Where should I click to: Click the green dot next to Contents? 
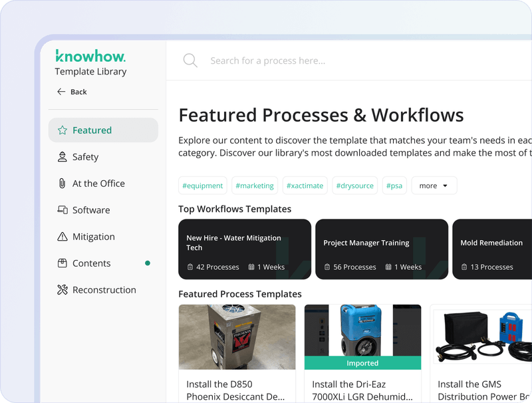coord(147,263)
